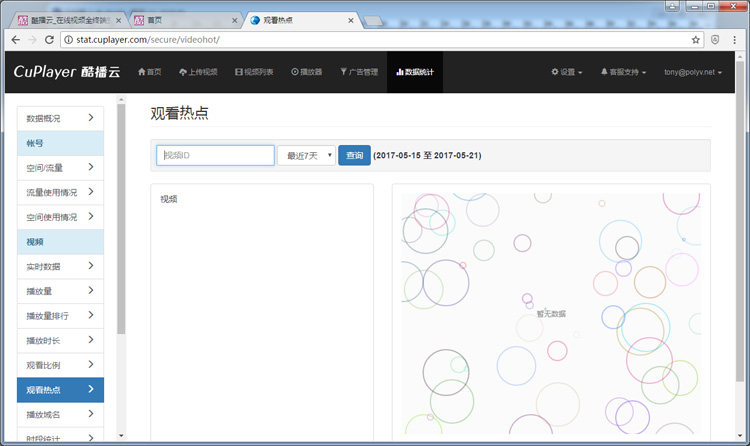Bookmark this page with star icon

coord(696,40)
